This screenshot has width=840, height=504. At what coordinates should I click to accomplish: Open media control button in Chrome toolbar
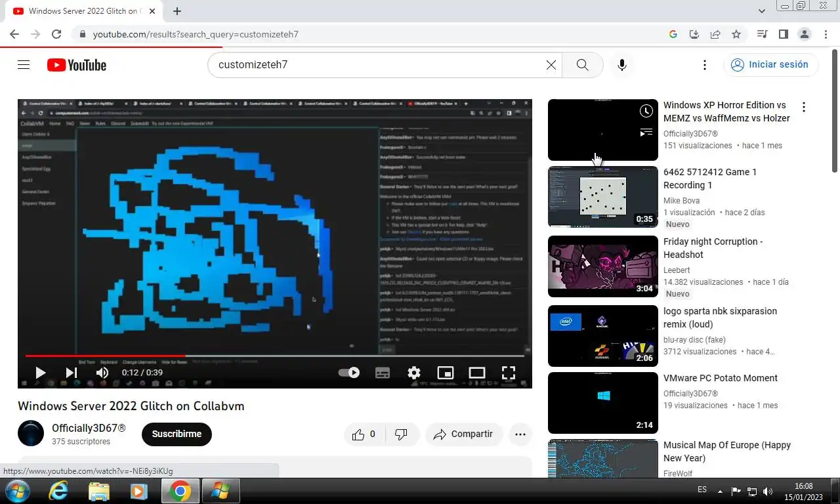click(762, 34)
